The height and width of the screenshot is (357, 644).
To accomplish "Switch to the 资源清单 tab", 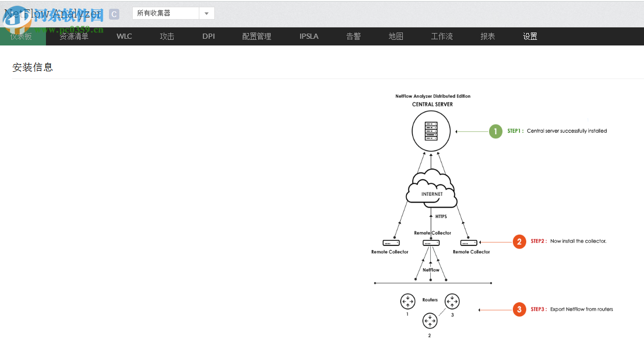I will pyautogui.click(x=74, y=36).
